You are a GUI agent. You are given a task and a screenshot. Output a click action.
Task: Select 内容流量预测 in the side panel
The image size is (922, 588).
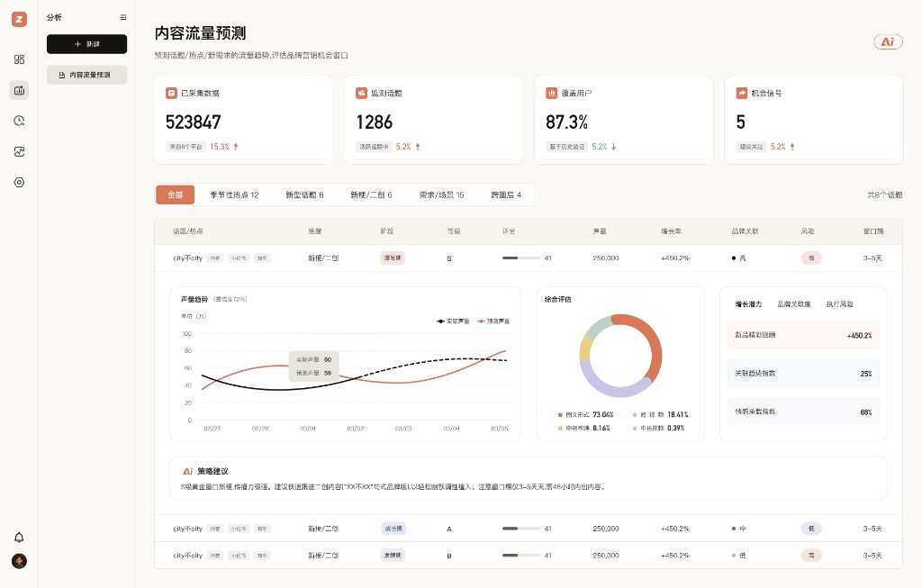point(87,75)
